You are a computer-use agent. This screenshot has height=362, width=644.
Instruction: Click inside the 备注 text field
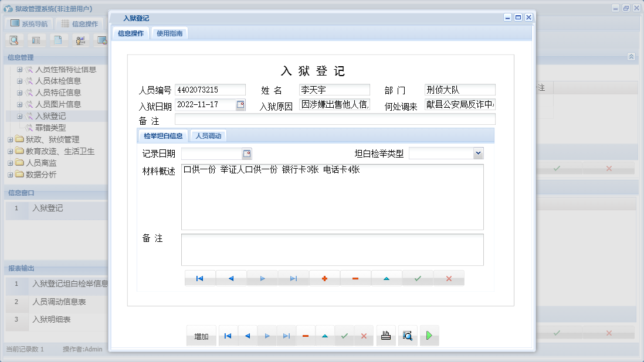tap(334, 118)
